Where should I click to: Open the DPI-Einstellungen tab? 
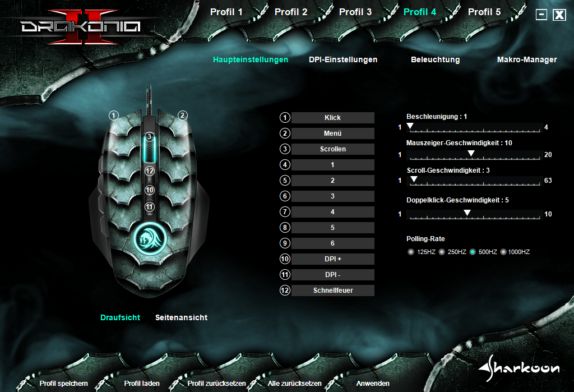[343, 59]
